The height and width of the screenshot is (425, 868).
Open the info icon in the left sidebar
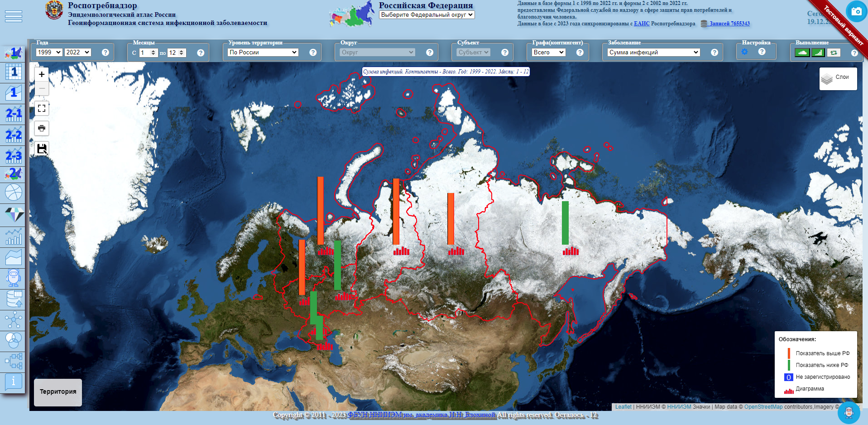point(14,382)
